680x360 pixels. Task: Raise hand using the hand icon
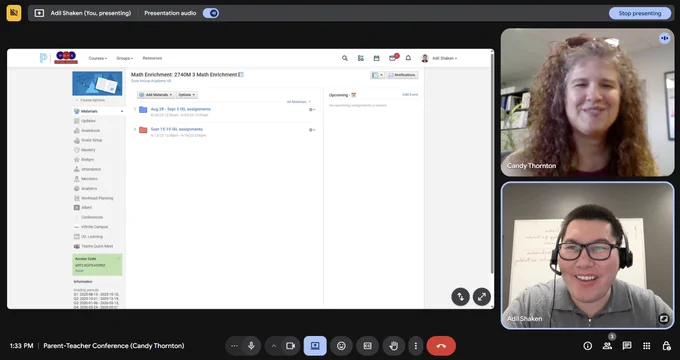pyautogui.click(x=394, y=346)
